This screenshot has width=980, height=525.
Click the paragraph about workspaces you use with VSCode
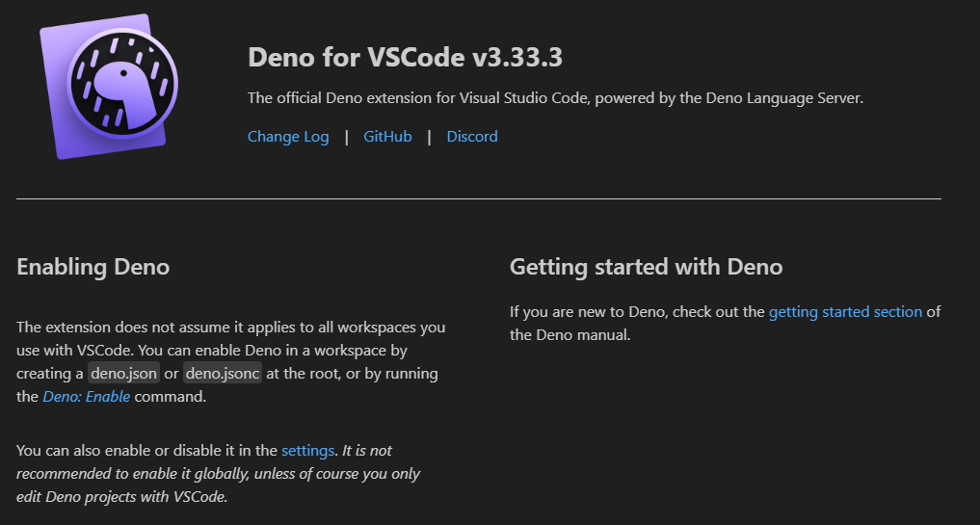(x=230, y=362)
